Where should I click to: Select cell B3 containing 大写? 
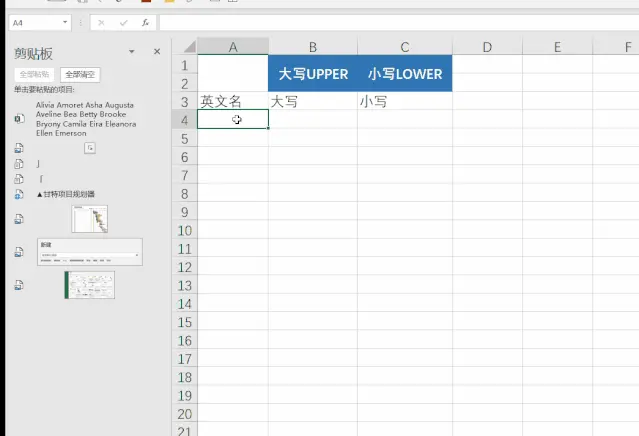pos(313,101)
